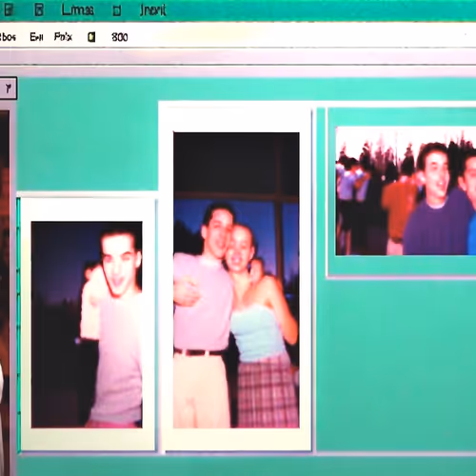Select the Lmas label in the title bar
Viewport: 476px width, 476px height.
point(78,10)
